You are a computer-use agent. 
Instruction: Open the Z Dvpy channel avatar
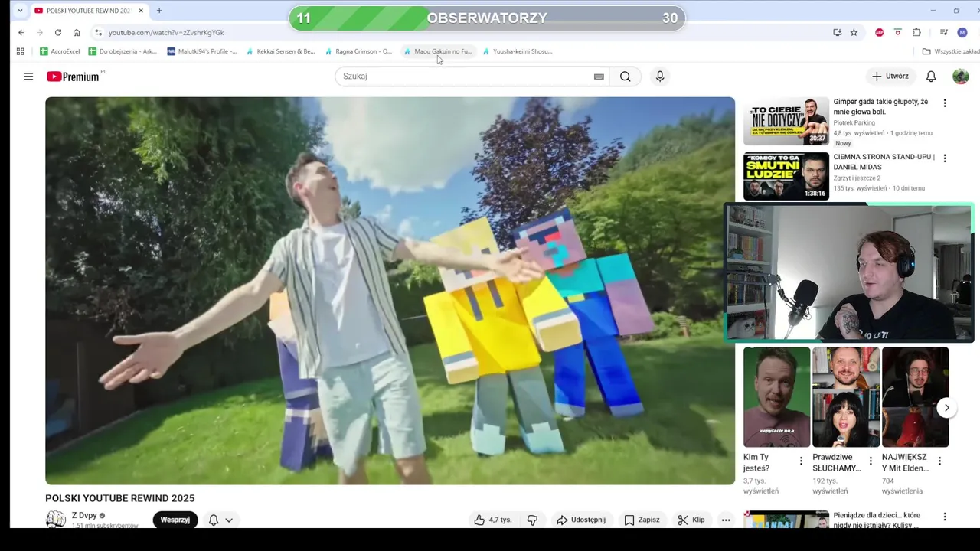point(56,520)
